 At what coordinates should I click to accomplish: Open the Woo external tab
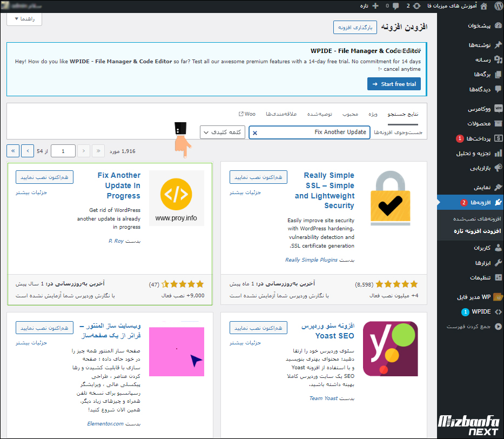pyautogui.click(x=247, y=114)
